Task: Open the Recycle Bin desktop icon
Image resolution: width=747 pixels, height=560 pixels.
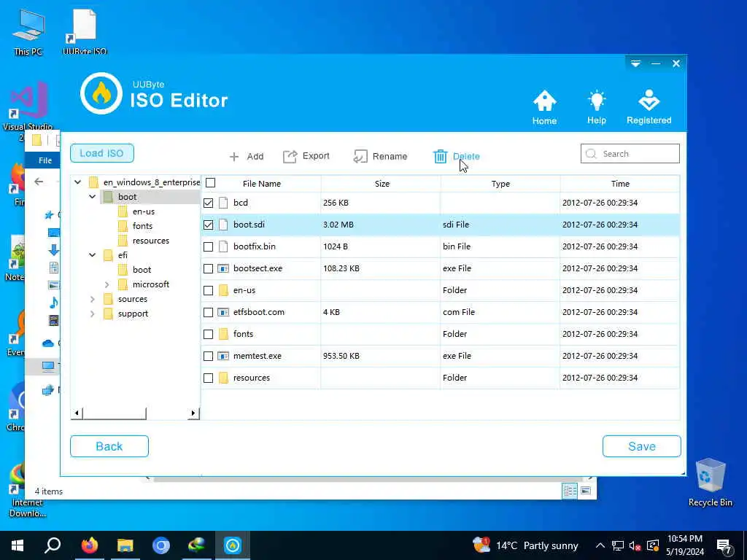Action: pos(710,482)
